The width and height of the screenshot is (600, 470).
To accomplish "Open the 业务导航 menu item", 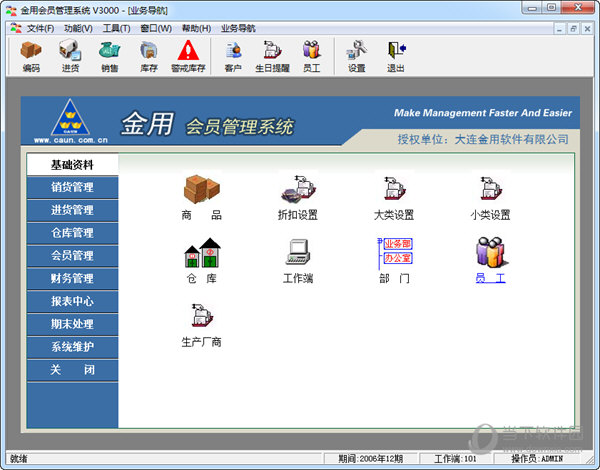I will (238, 28).
